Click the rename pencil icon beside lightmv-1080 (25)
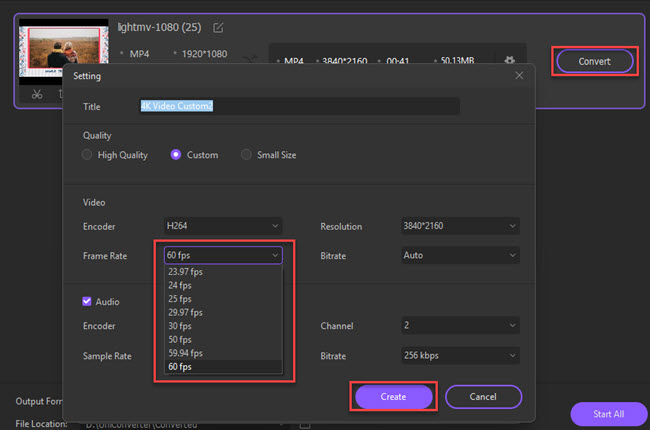The image size is (650, 430). tap(218, 28)
